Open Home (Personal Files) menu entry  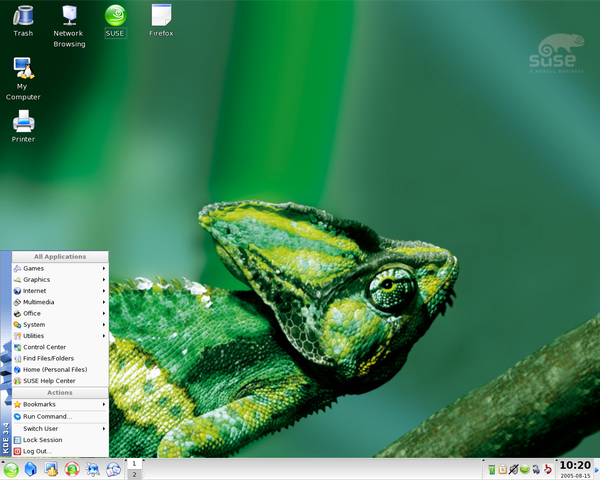coord(60,370)
